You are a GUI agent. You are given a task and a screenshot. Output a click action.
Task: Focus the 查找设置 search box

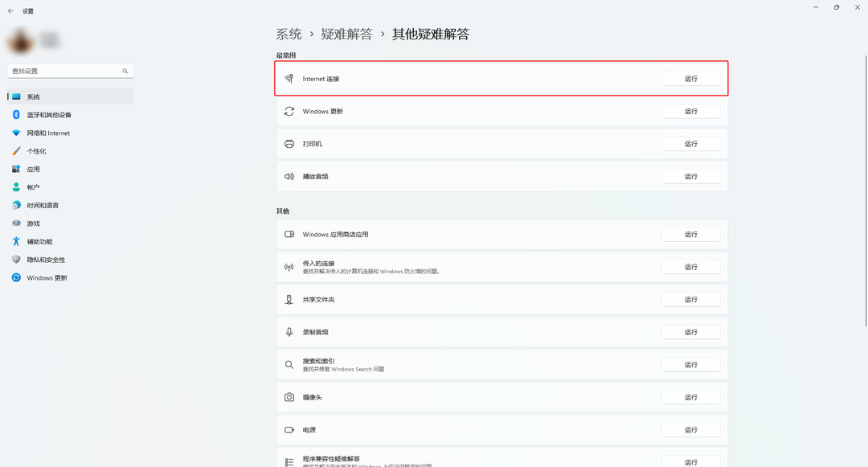[70, 71]
